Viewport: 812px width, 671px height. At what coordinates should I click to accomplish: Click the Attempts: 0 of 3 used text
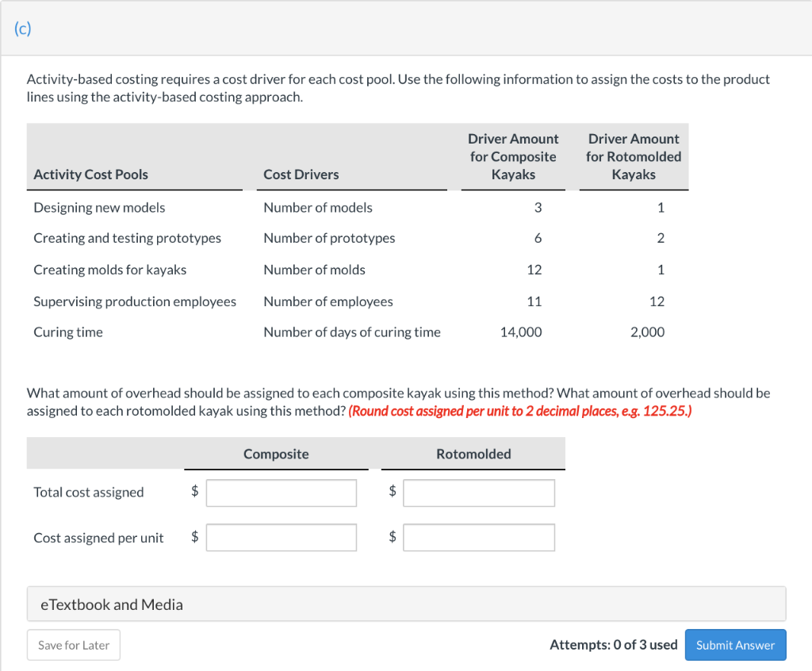[x=614, y=645]
